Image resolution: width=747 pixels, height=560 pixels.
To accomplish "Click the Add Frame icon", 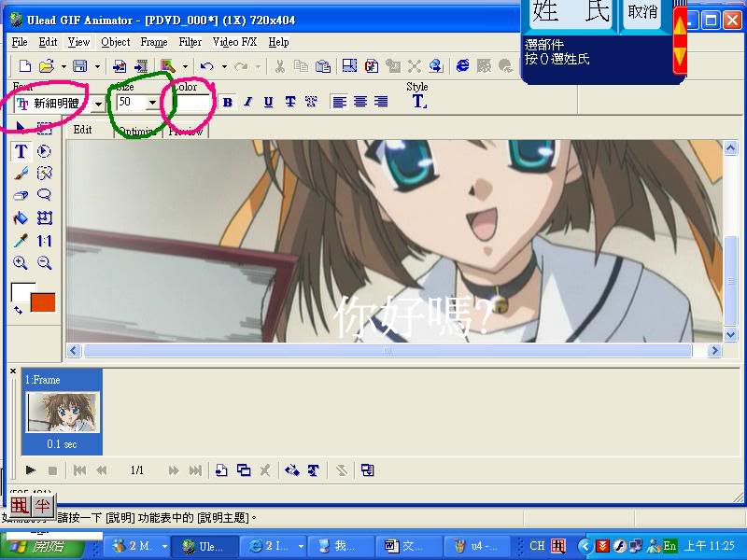I will tap(221, 470).
